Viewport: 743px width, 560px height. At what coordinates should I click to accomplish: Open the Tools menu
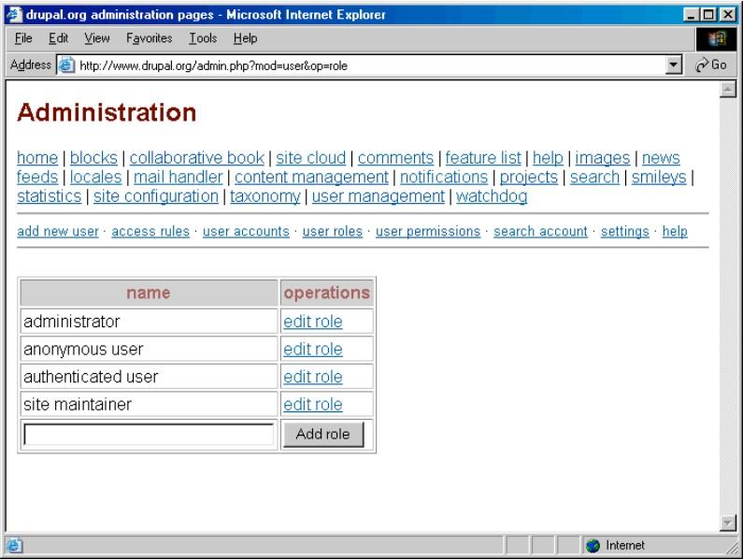click(203, 38)
